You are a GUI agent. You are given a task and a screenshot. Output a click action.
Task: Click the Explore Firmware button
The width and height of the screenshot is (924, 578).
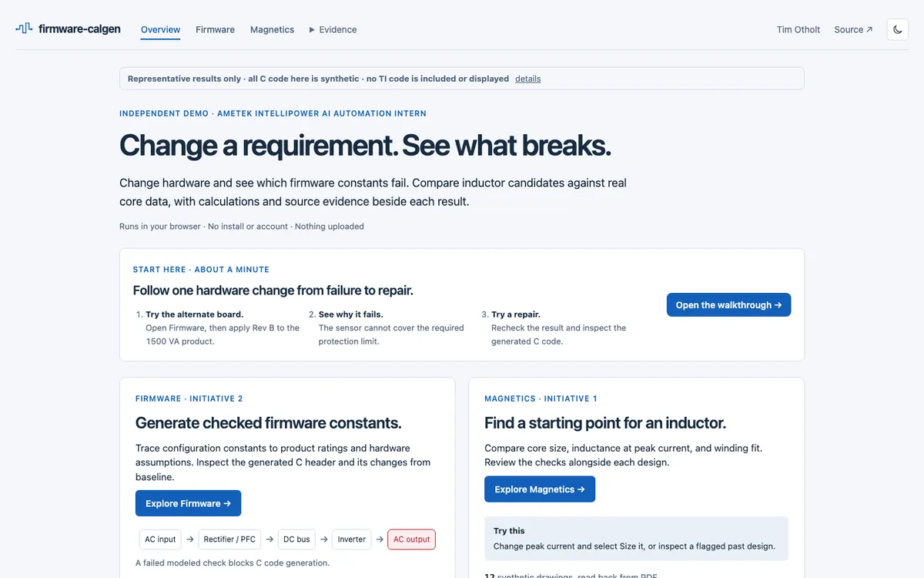pos(188,503)
